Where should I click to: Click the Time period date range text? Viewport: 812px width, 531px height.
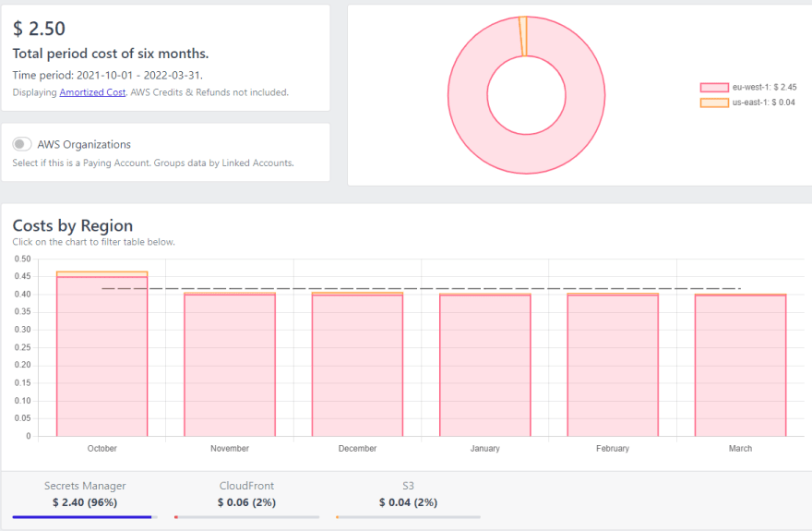(108, 75)
